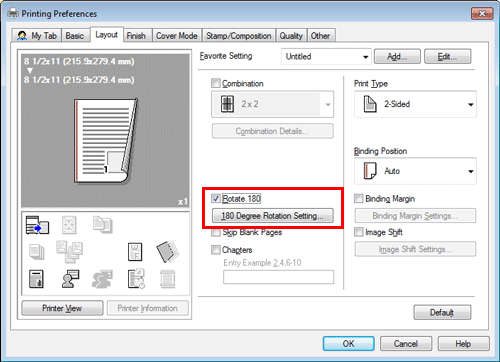500x362 pixels.
Task: Click the printer output method icon with blue arrow
Action: 37,225
